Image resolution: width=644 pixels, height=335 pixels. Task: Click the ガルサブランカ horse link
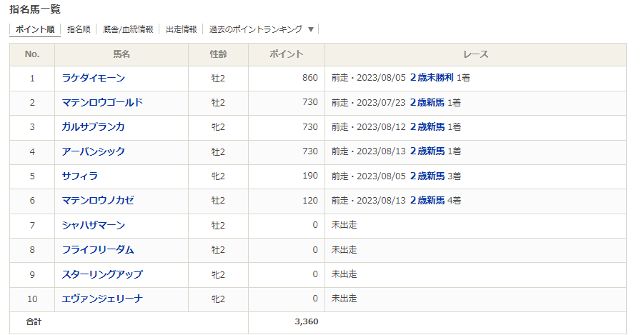(x=94, y=127)
